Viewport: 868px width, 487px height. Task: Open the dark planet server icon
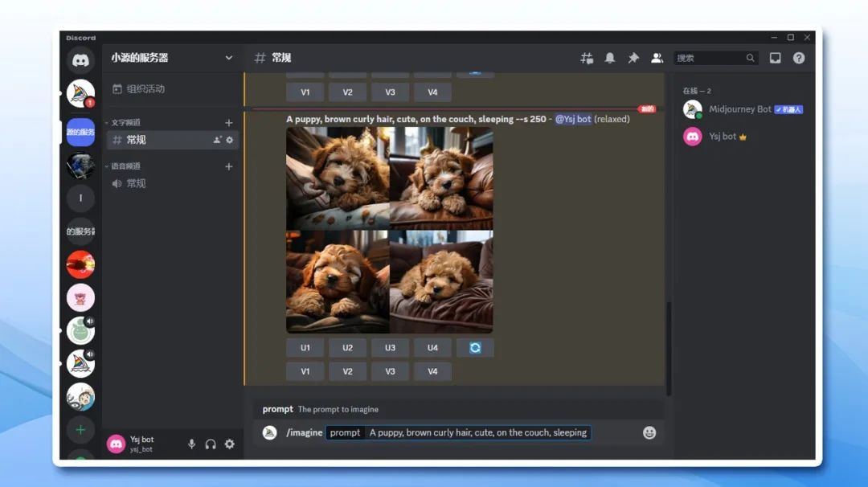pos(80,165)
